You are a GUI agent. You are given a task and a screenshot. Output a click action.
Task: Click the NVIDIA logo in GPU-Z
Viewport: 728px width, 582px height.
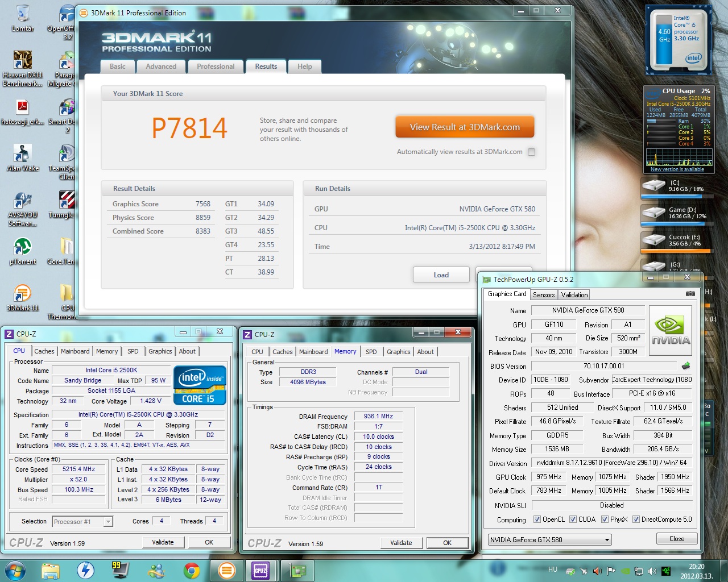point(671,331)
